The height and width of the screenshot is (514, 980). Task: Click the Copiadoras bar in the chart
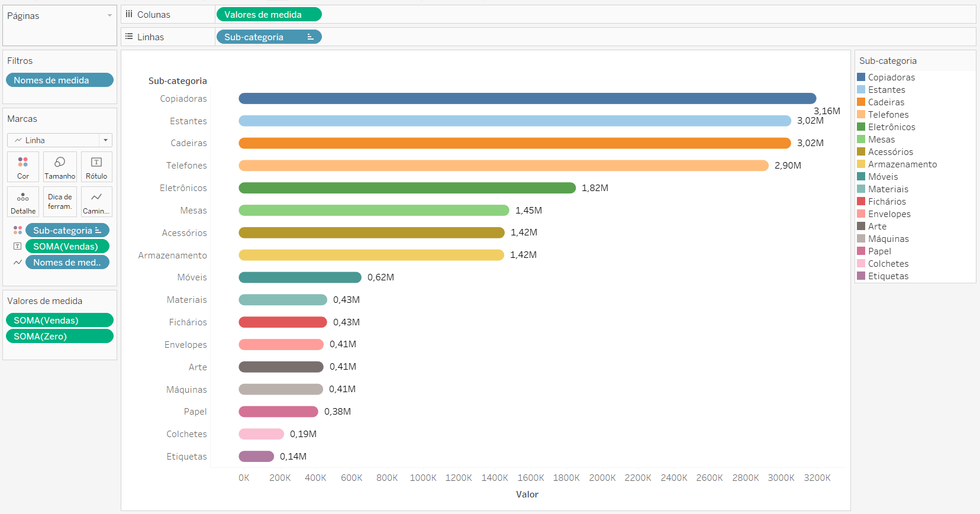(x=527, y=98)
